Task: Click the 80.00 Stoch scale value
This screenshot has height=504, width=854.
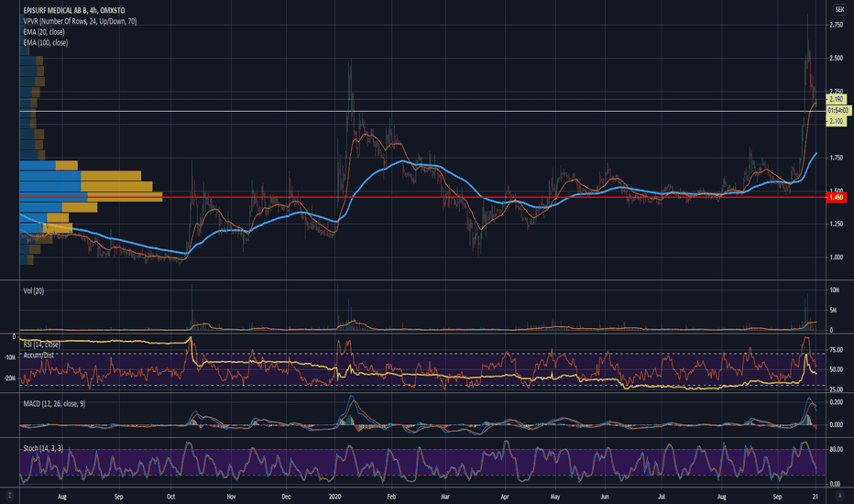Action: [x=837, y=450]
